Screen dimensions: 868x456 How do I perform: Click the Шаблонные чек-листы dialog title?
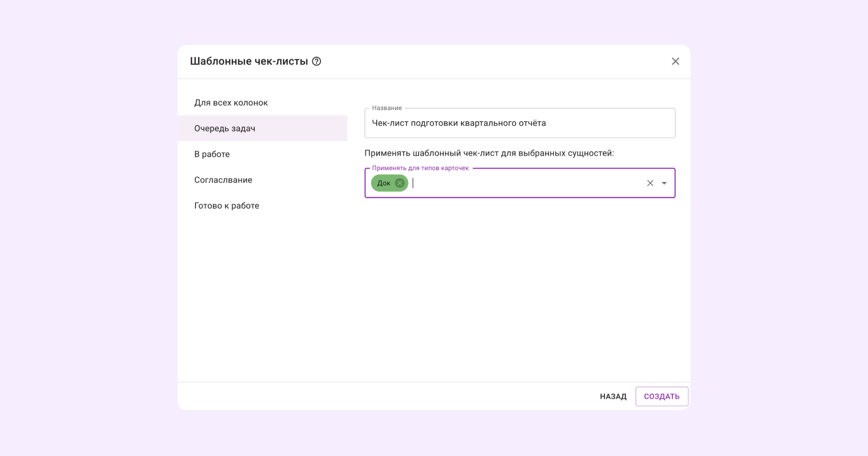[249, 61]
